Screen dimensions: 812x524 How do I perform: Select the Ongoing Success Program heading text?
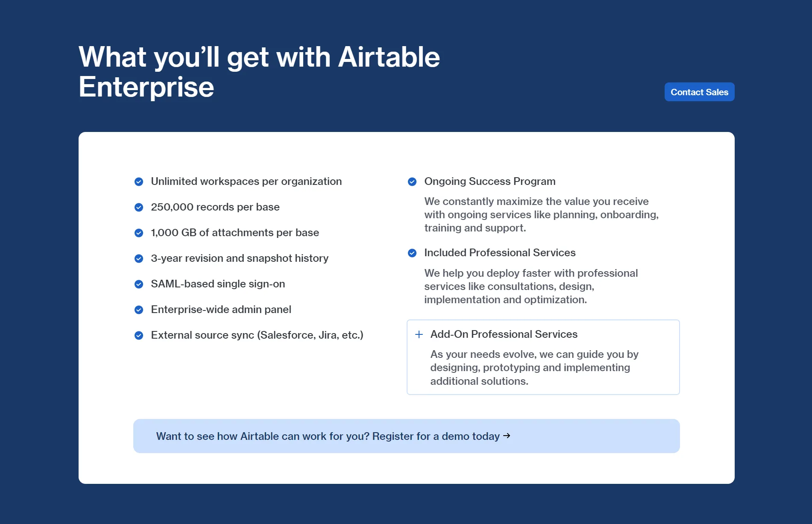click(490, 181)
